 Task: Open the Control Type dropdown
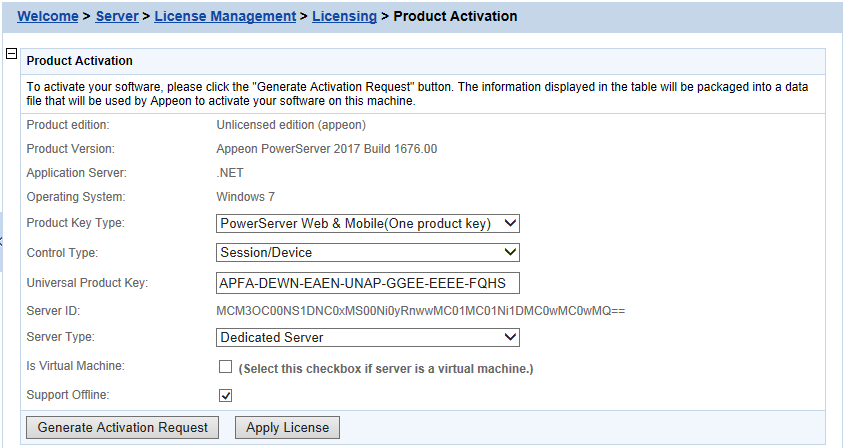click(367, 252)
